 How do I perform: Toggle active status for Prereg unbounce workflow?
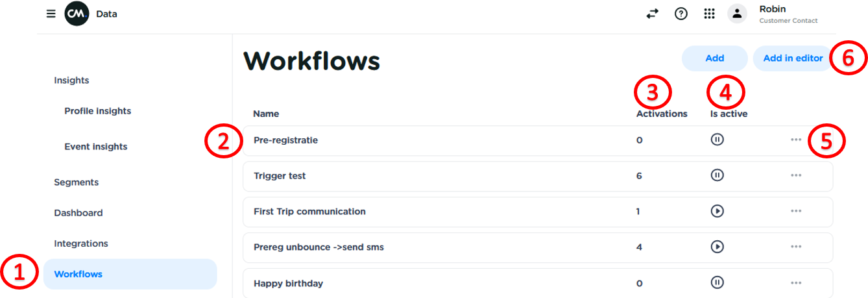[717, 247]
